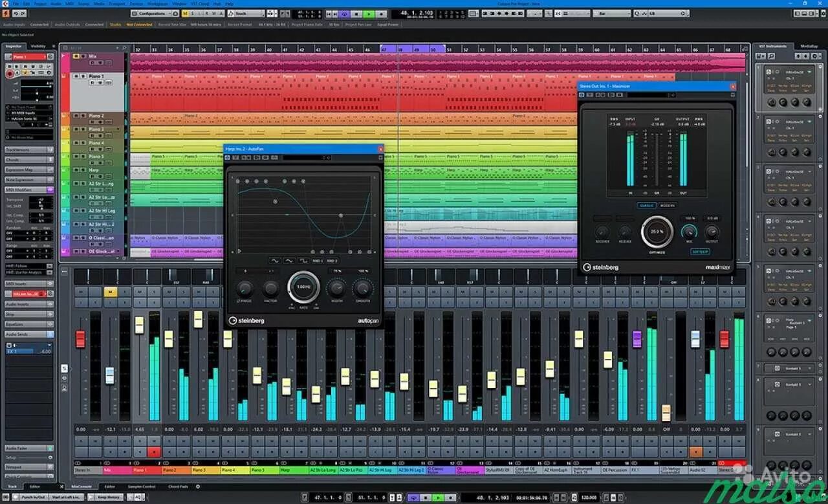This screenshot has width=828, height=504.
Task: Switch to Chord Pads tab
Action: coord(178,487)
